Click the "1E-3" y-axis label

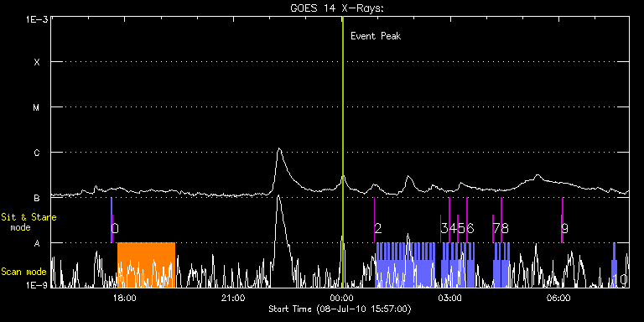[x=37, y=19]
